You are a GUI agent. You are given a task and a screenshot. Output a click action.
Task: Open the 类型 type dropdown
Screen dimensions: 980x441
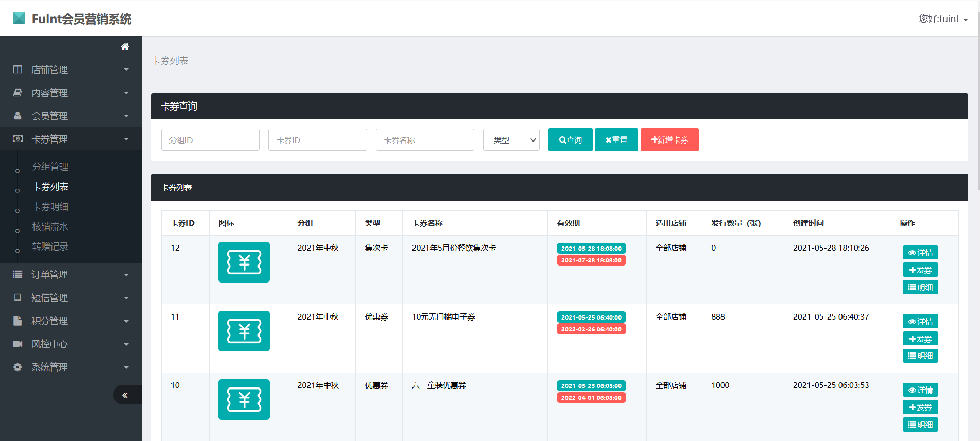511,140
